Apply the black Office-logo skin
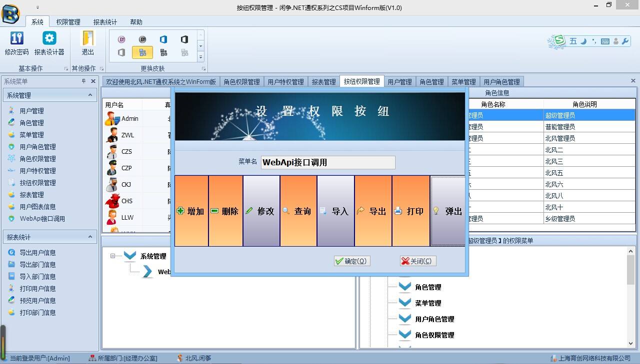Screen dimensions: 640x364 (x=184, y=39)
